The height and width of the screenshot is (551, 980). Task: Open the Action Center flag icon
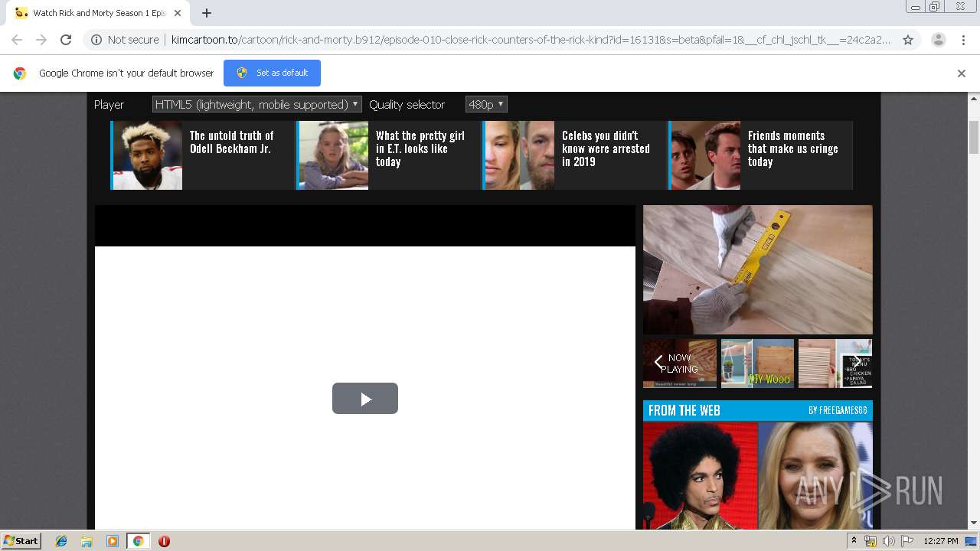(x=907, y=541)
